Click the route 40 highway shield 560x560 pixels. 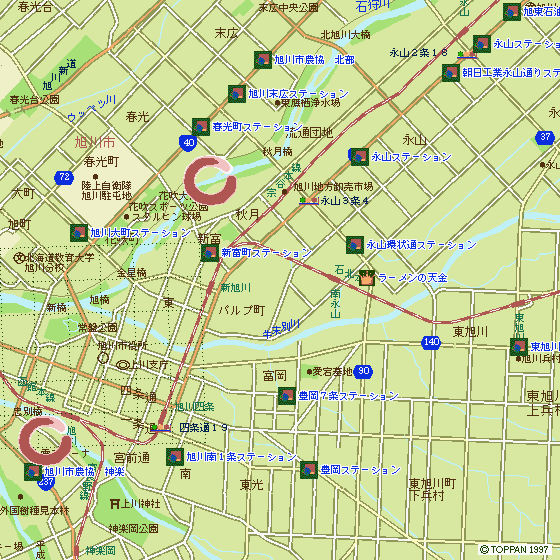188,143
